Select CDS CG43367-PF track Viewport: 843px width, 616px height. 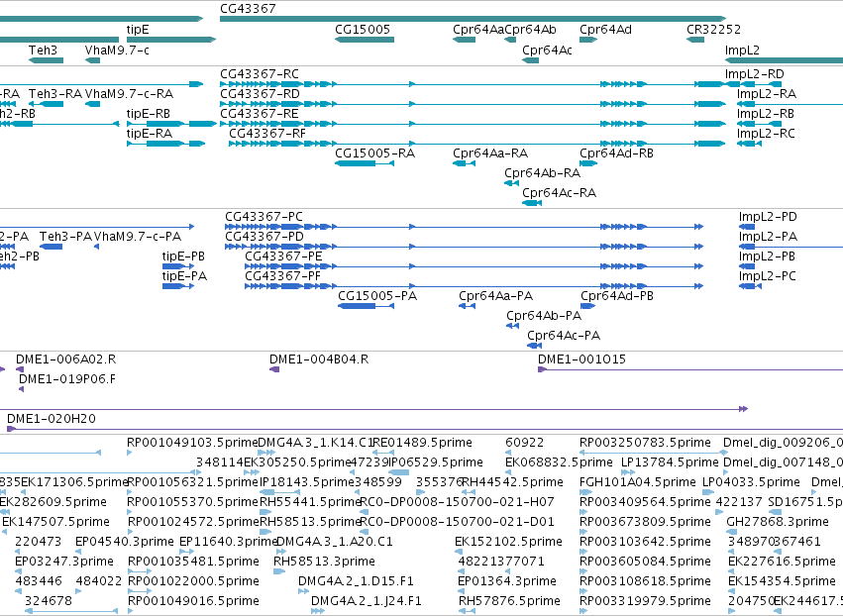click(x=474, y=286)
